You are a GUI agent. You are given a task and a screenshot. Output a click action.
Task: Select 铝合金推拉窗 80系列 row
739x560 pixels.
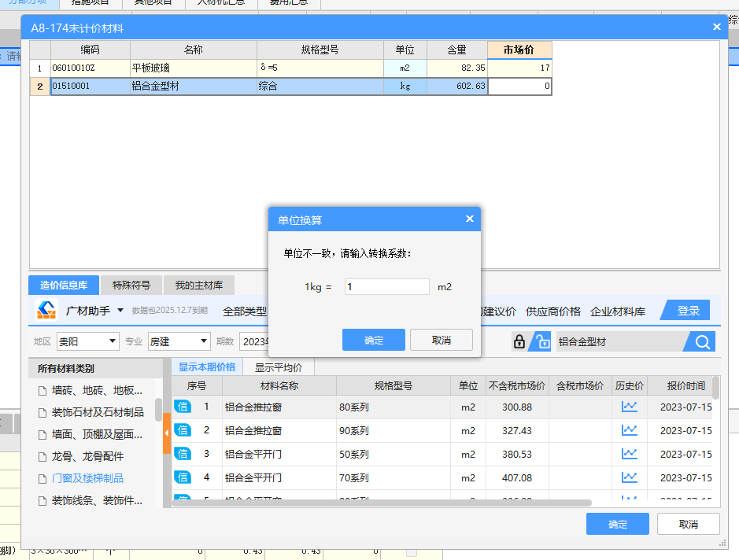tap(442, 407)
